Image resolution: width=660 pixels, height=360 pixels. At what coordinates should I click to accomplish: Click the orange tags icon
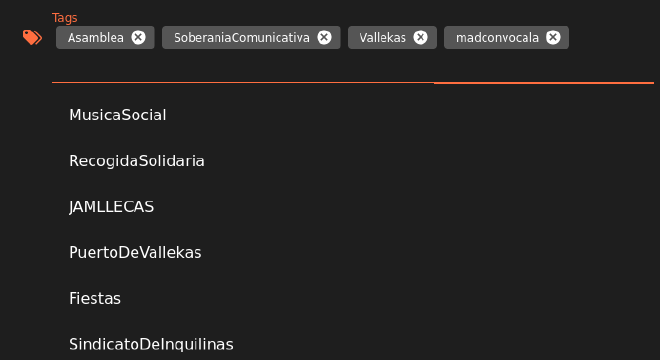coord(32,37)
